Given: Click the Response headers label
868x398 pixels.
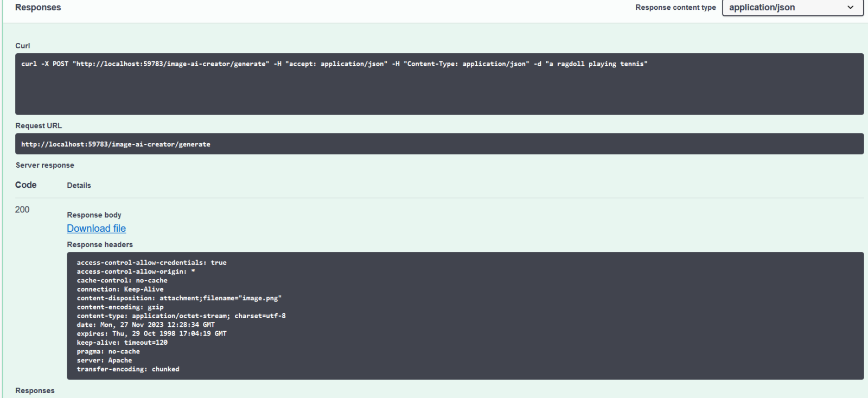Looking at the screenshot, I should point(100,244).
